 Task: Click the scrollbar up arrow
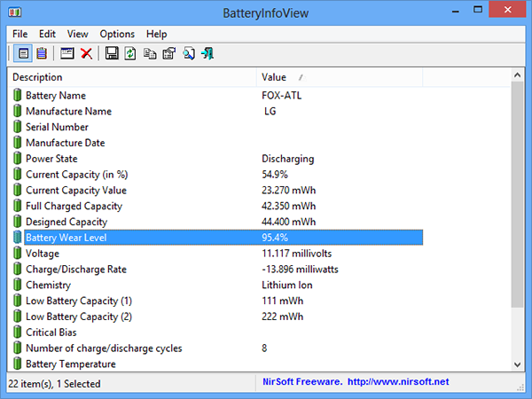tap(518, 75)
